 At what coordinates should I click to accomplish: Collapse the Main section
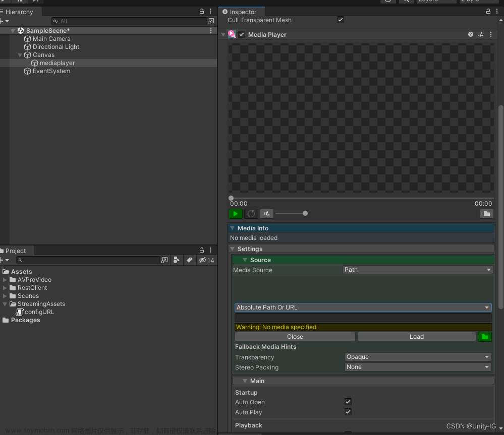(245, 381)
